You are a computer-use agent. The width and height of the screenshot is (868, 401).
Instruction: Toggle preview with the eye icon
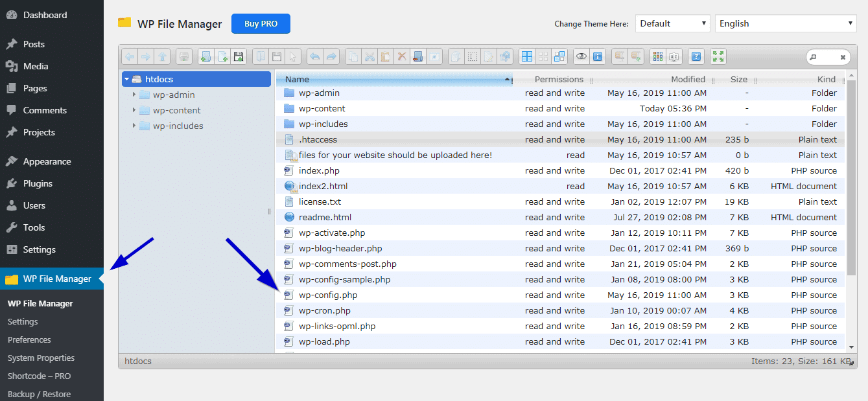click(581, 56)
